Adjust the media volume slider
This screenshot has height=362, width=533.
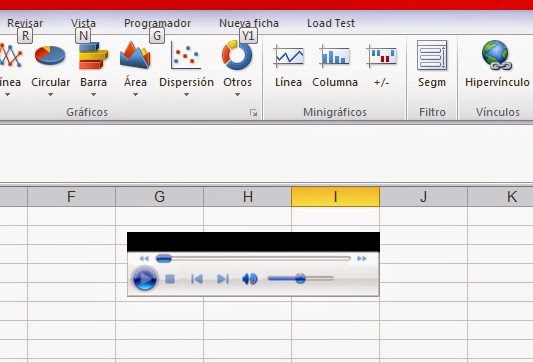point(300,279)
